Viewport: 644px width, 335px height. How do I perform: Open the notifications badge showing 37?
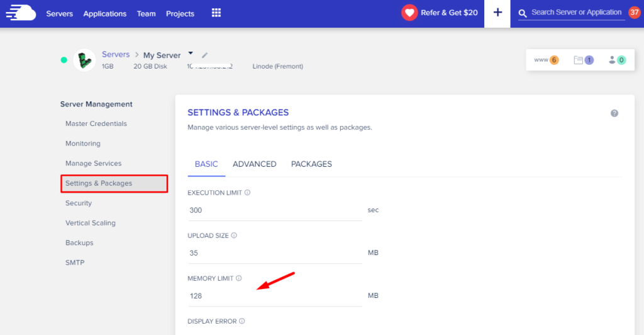(634, 13)
